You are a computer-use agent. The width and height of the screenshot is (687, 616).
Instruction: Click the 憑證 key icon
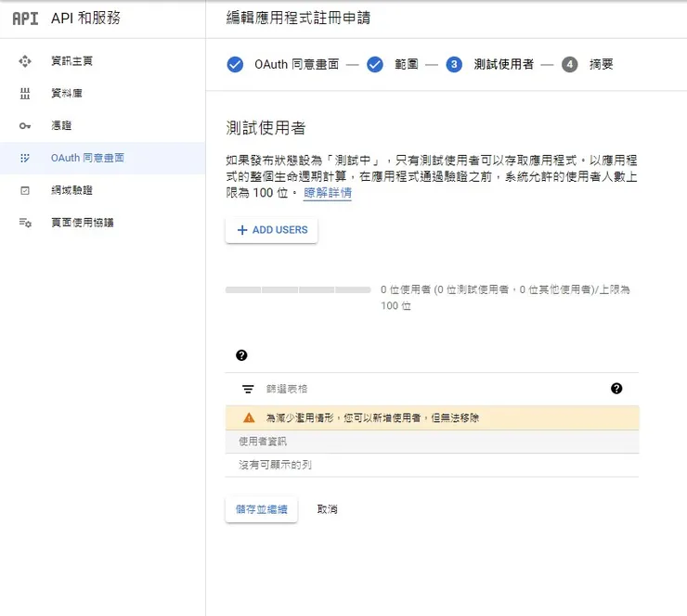tap(25, 125)
